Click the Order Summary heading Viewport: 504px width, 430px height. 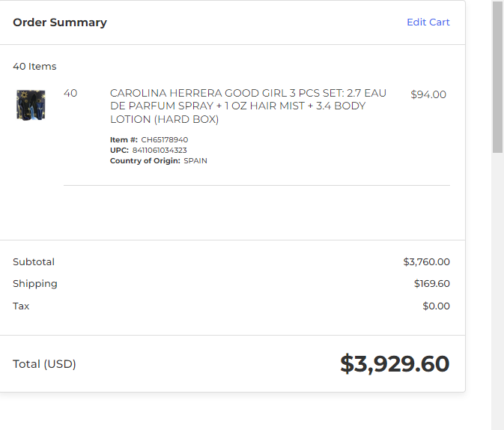(60, 22)
